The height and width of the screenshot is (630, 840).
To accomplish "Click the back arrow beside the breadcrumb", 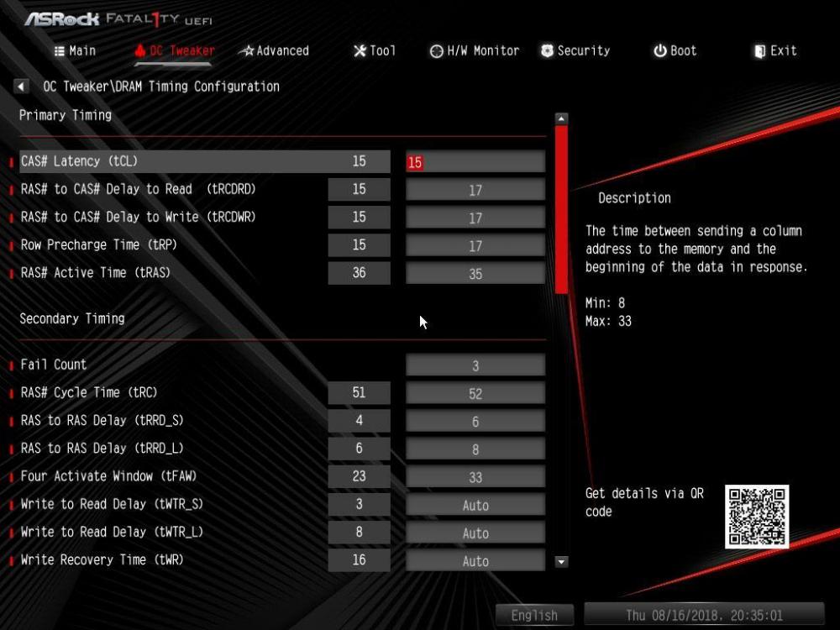I will pos(20,86).
